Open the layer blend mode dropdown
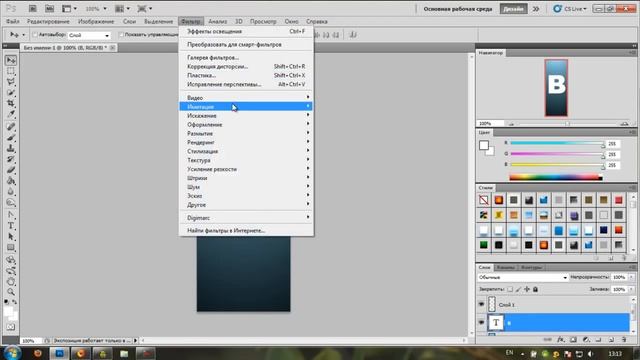 (x=522, y=278)
